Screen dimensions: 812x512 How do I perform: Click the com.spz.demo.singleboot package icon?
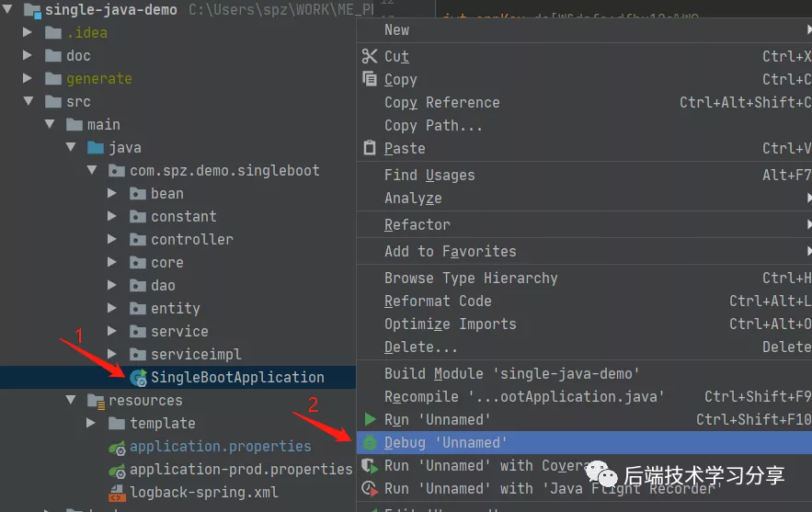coord(117,170)
